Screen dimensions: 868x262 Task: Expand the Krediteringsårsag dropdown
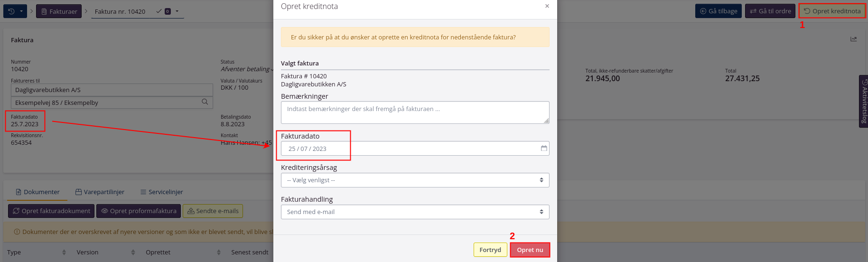tap(415, 180)
